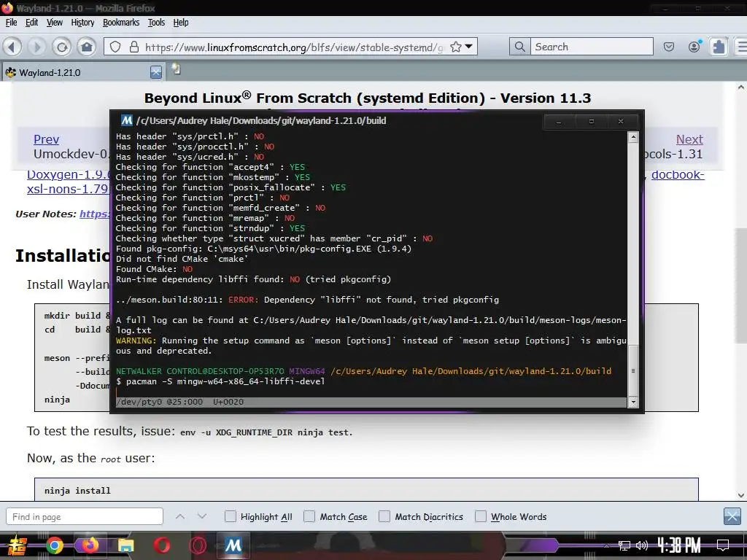
Task: Close the find bar
Action: pyautogui.click(x=732, y=516)
